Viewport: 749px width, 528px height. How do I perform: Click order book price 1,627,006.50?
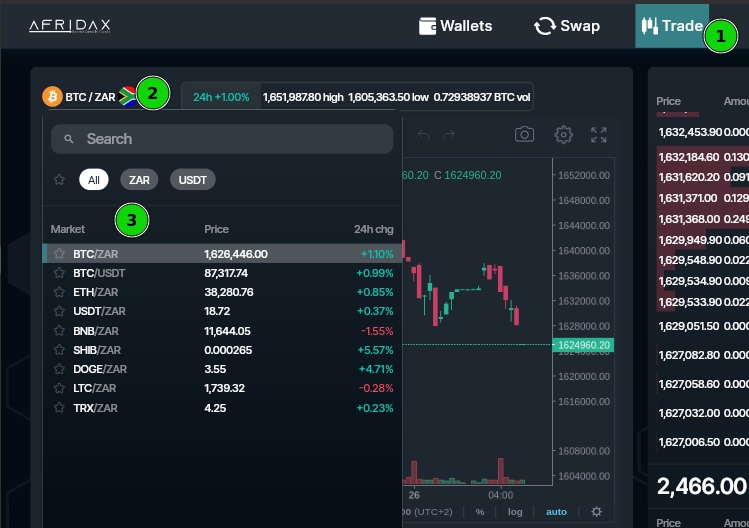(689, 442)
